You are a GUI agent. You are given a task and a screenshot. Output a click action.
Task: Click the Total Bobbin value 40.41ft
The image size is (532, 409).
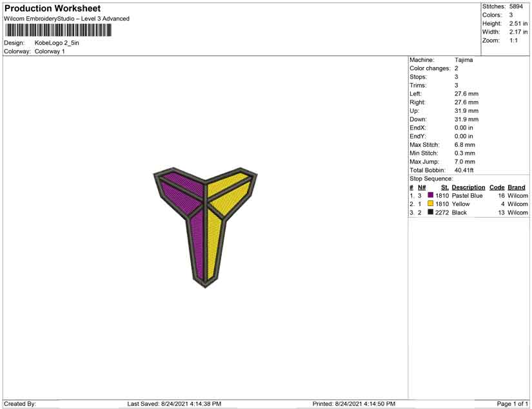(464, 170)
